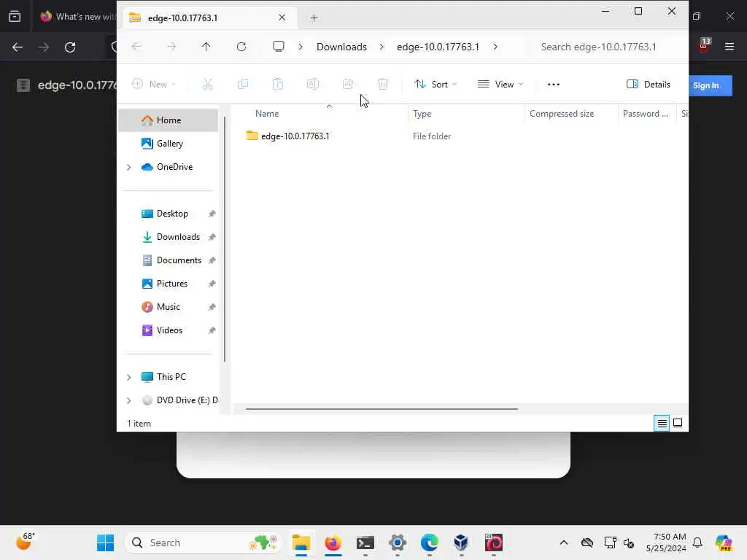The width and height of the screenshot is (747, 560).
Task: Go forward in File Explorer
Action: pyautogui.click(x=171, y=47)
